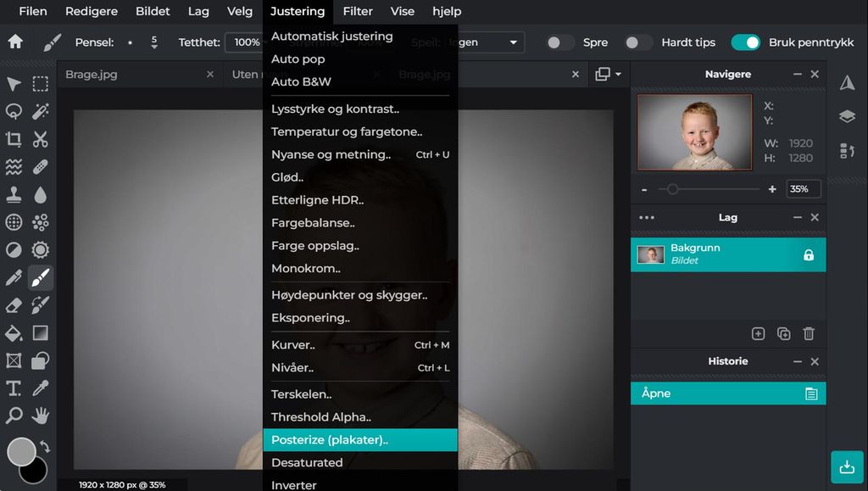Expand the window arrangement dropdown
Screen dimensions: 868x491
(608, 75)
